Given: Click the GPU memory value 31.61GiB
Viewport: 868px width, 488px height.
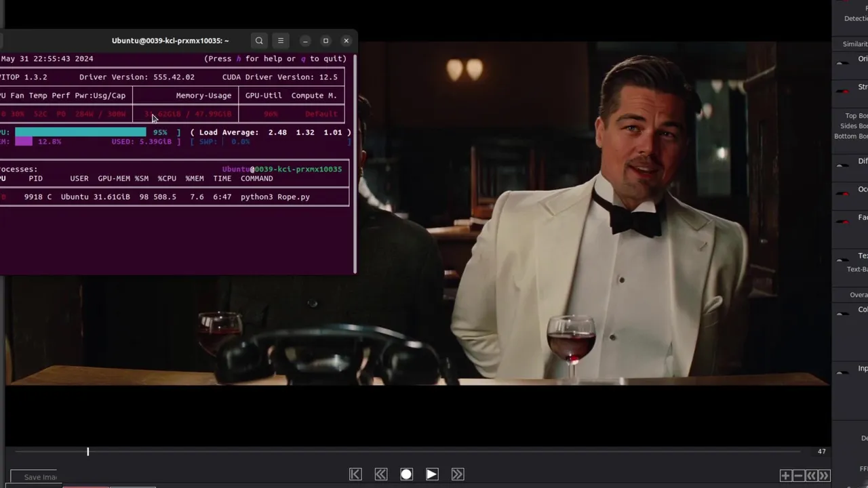Looking at the screenshot, I should pos(111,197).
